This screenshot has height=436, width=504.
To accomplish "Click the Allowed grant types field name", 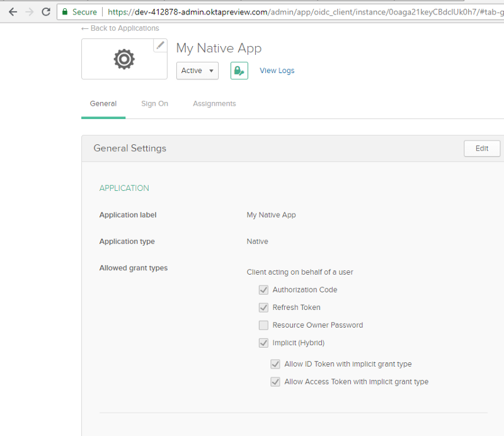I will [134, 268].
